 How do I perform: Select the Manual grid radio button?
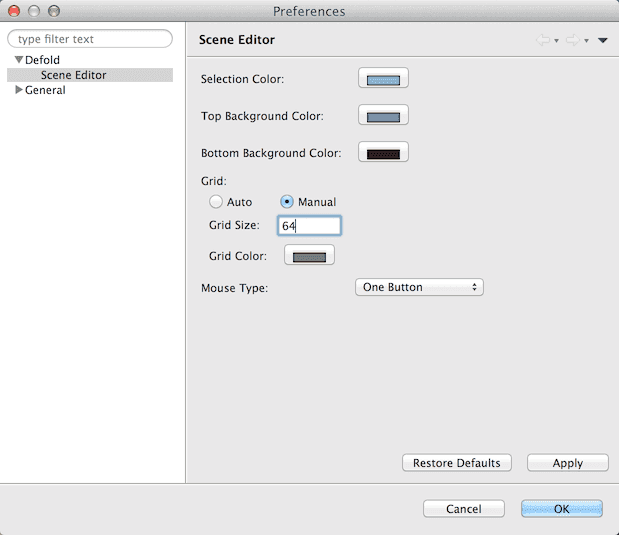287,202
